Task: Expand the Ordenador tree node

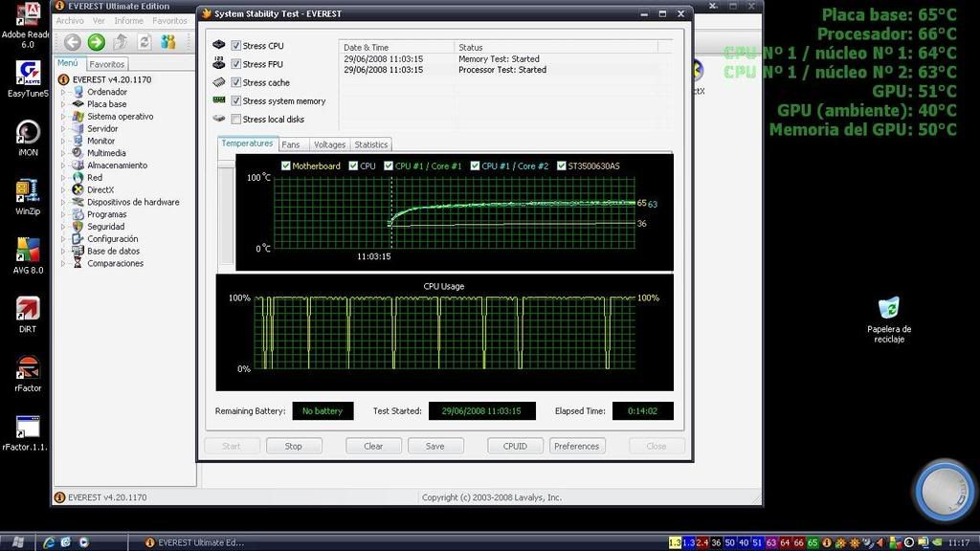Action: click(63, 92)
